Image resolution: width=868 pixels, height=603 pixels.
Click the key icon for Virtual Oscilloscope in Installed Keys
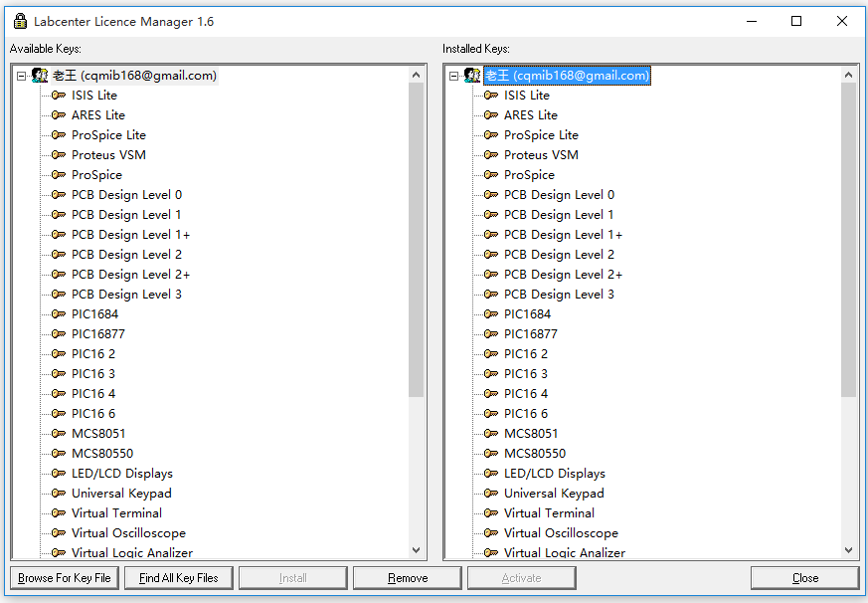[491, 533]
